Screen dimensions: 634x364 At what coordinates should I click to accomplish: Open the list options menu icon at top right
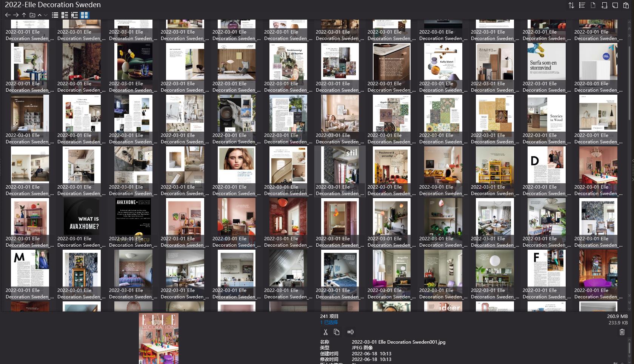(582, 5)
